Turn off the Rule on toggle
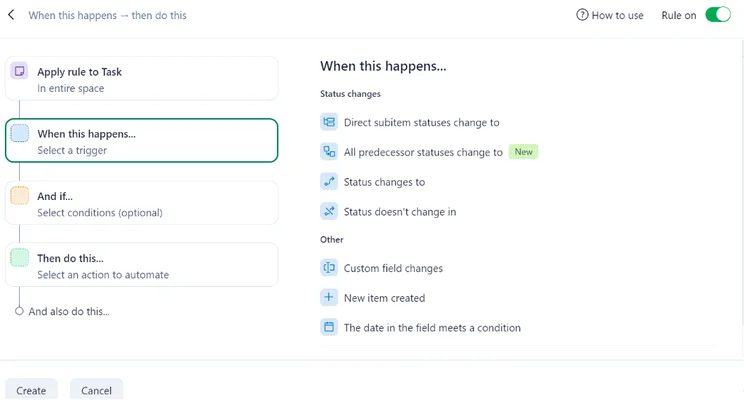744x400 pixels. [717, 15]
